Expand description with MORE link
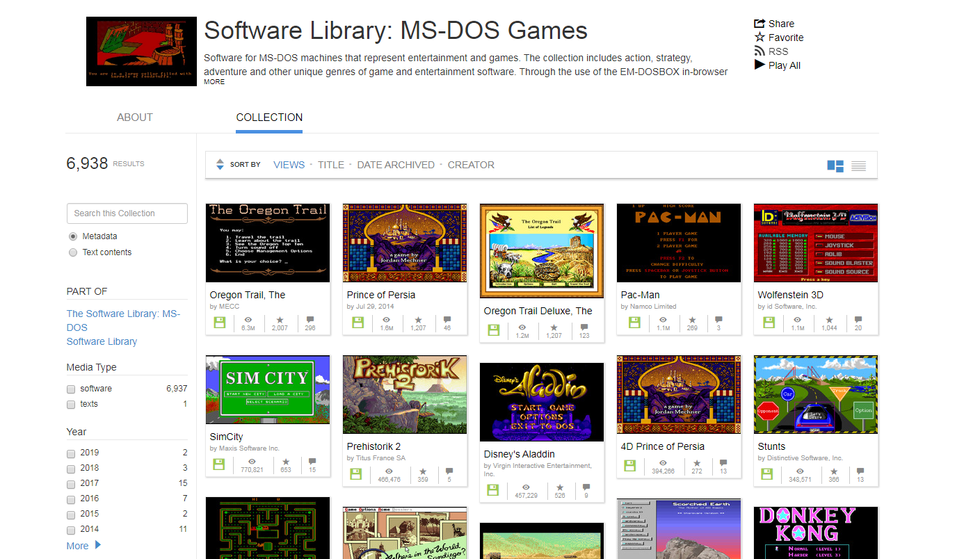Viewport: 980px width, 559px height. [x=214, y=82]
